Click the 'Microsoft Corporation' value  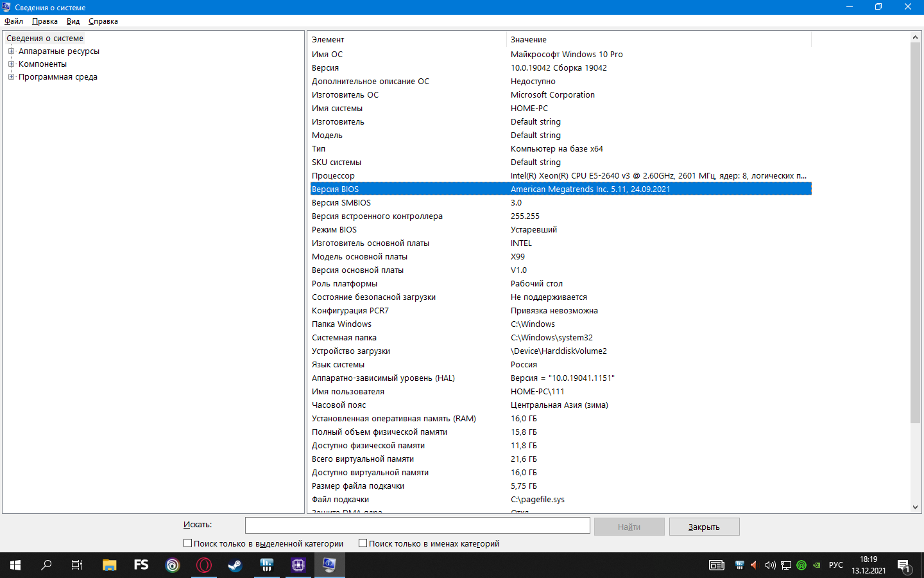point(552,95)
